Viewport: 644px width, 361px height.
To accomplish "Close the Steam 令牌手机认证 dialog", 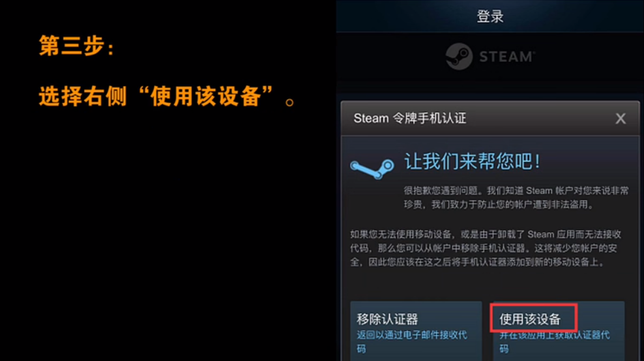I will (x=621, y=119).
